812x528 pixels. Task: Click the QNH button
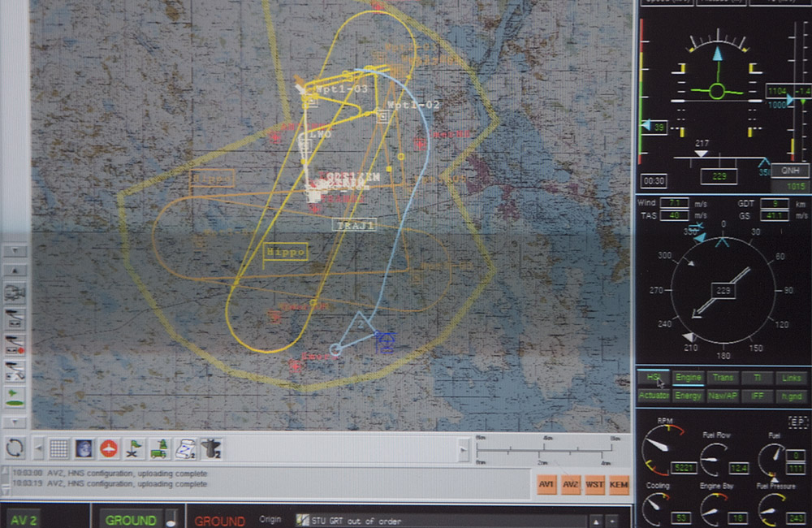click(x=789, y=171)
